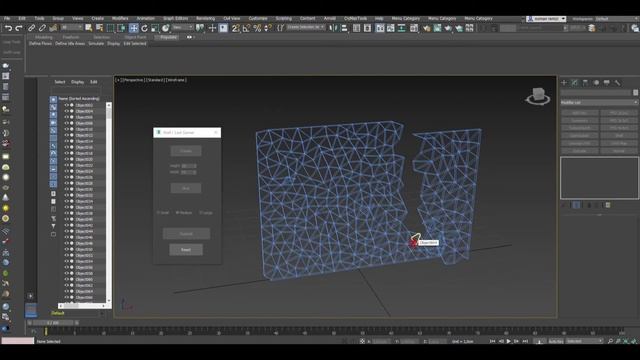640x360 pixels.
Task: Click the Select by Name icon
Action: point(99,28)
